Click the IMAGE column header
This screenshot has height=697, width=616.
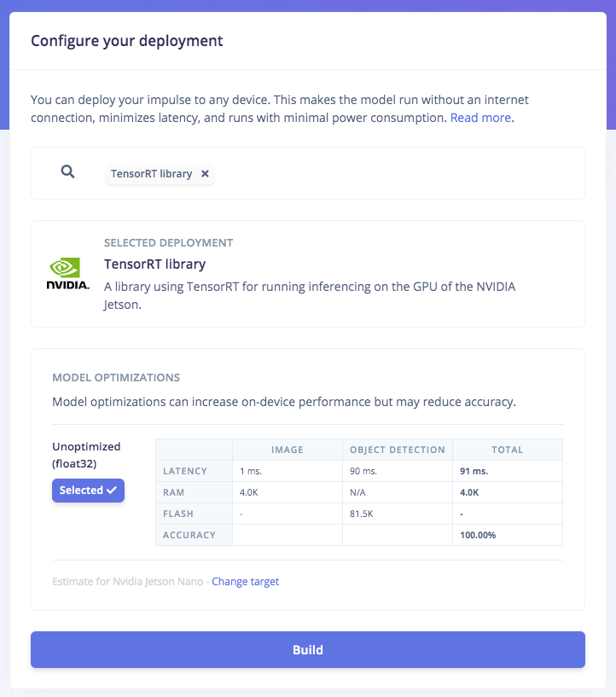[x=288, y=450]
